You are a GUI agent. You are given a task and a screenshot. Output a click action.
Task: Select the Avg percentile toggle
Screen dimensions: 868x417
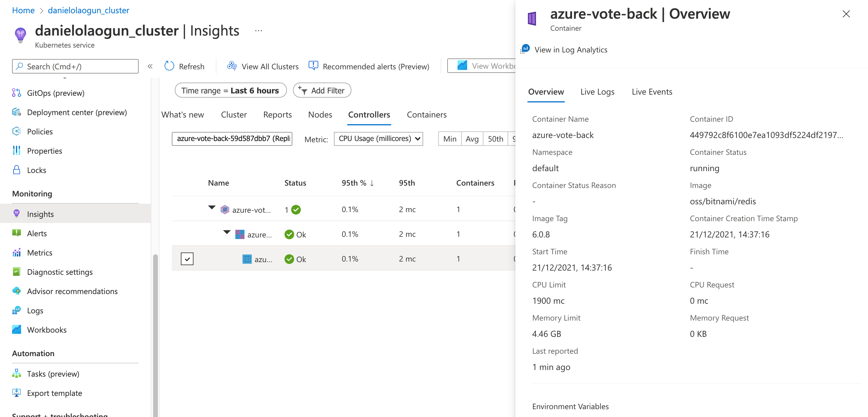(x=472, y=139)
